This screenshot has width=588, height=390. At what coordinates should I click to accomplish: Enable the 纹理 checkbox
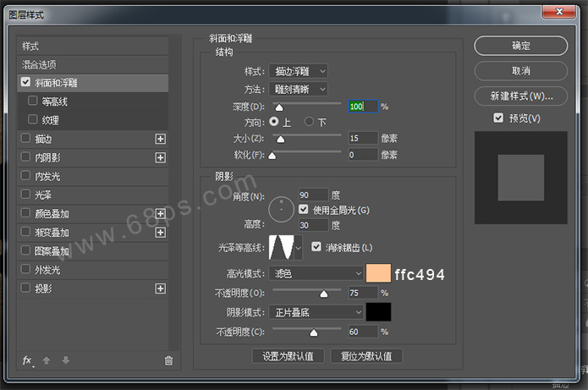[33, 119]
